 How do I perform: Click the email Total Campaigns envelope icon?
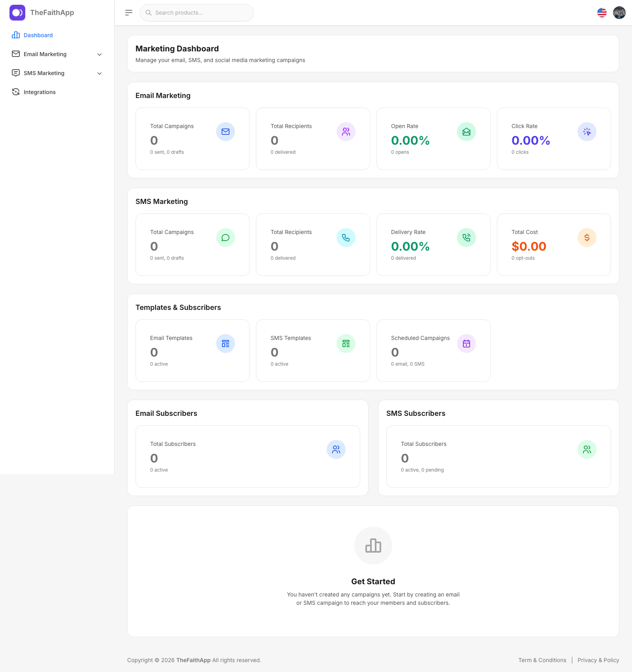[x=226, y=132]
